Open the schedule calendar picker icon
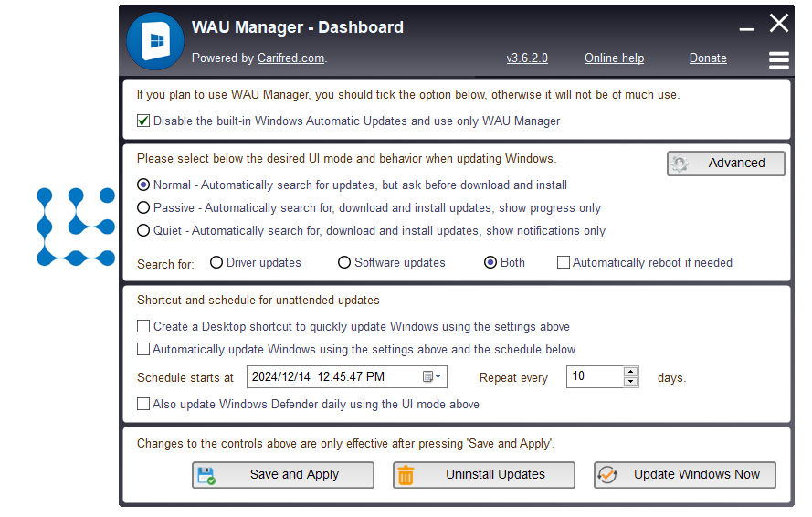This screenshot has width=812, height=517. tap(427, 376)
